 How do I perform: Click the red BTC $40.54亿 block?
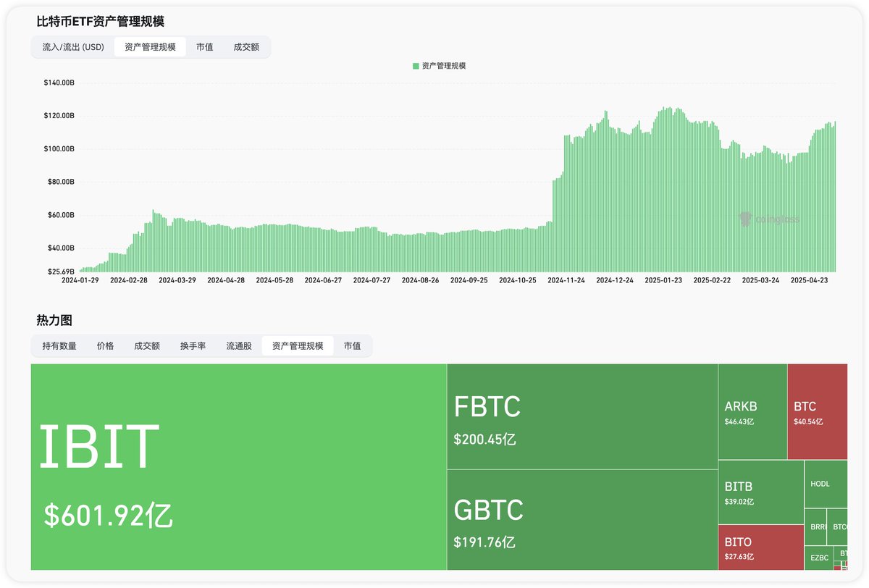[x=817, y=411]
